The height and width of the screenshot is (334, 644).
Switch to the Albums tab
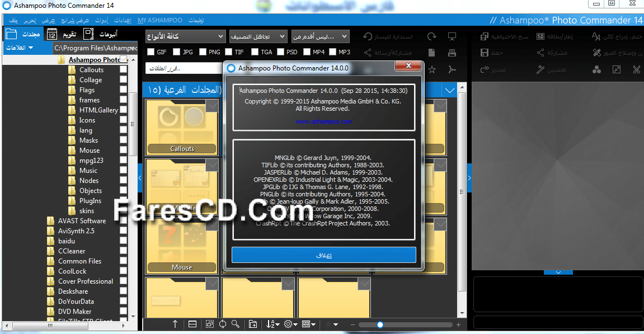tap(101, 34)
